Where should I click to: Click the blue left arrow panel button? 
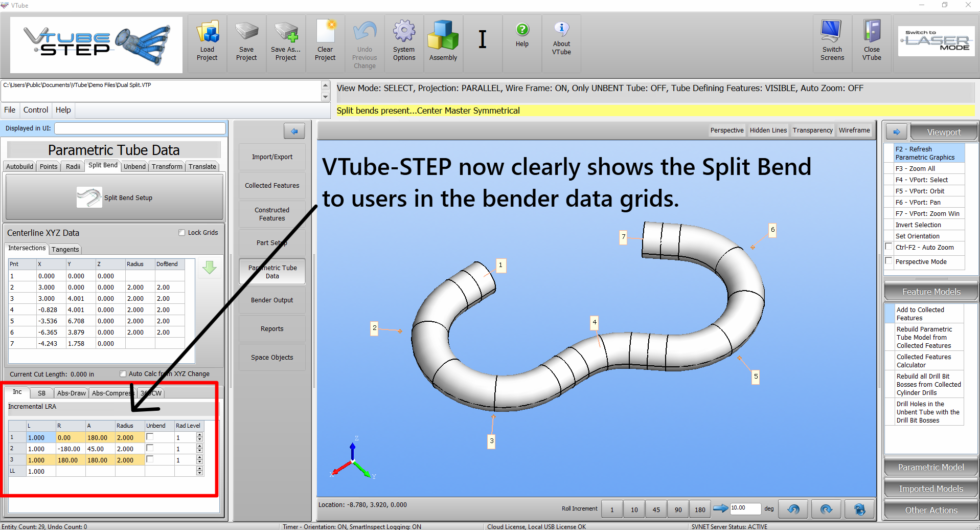[294, 131]
